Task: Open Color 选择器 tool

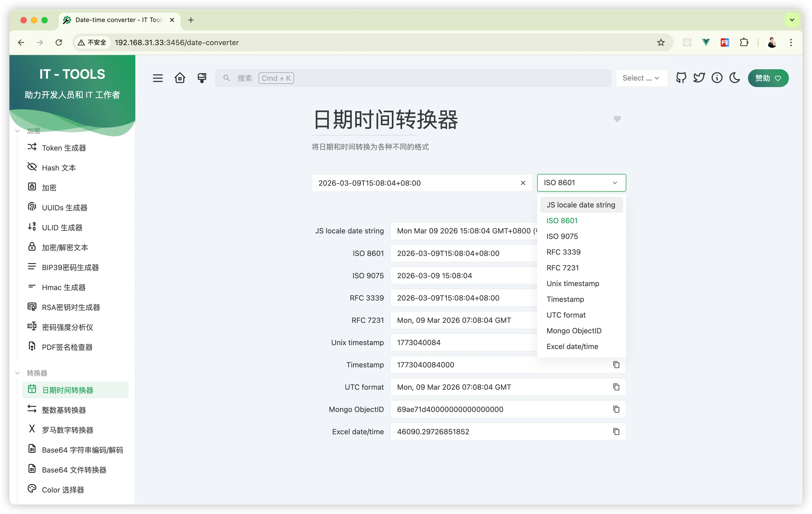Action: point(75,489)
